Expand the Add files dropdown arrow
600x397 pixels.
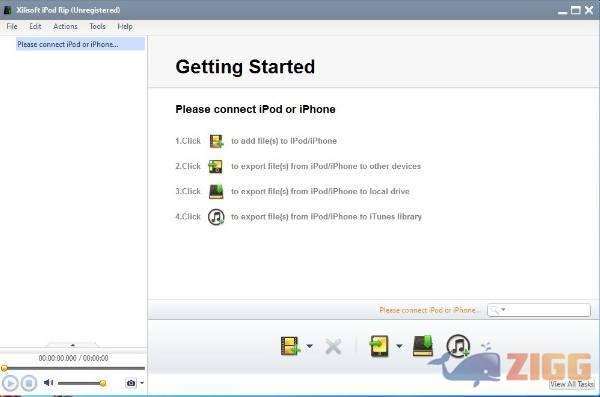[309, 346]
